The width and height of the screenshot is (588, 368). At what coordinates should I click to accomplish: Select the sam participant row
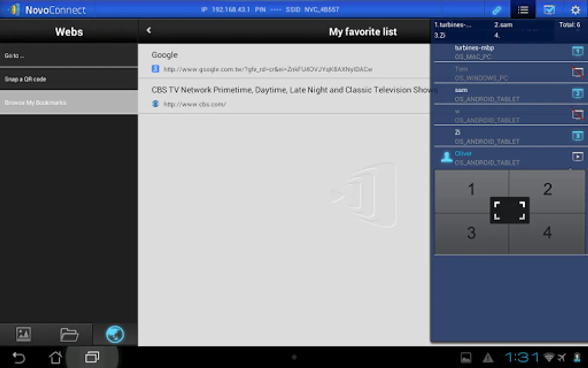(511, 94)
